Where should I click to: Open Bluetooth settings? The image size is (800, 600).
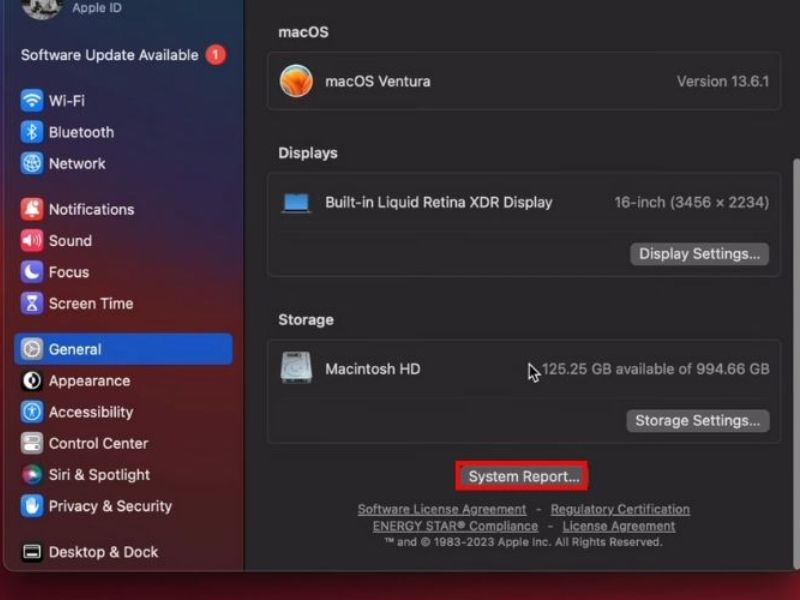[123, 132]
